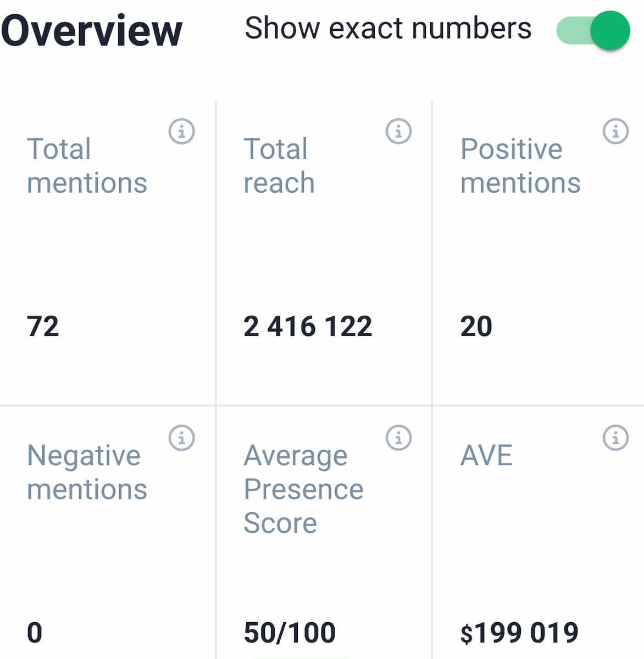Open info icon for Total mentions
Image resolution: width=644 pixels, height=659 pixels.
[182, 131]
